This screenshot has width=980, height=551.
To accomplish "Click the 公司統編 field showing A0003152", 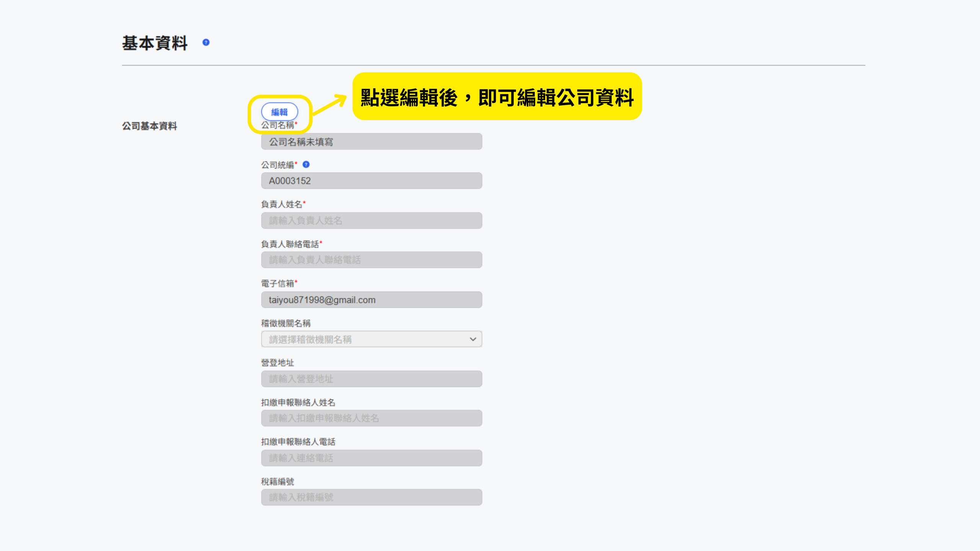I will 371,181.
